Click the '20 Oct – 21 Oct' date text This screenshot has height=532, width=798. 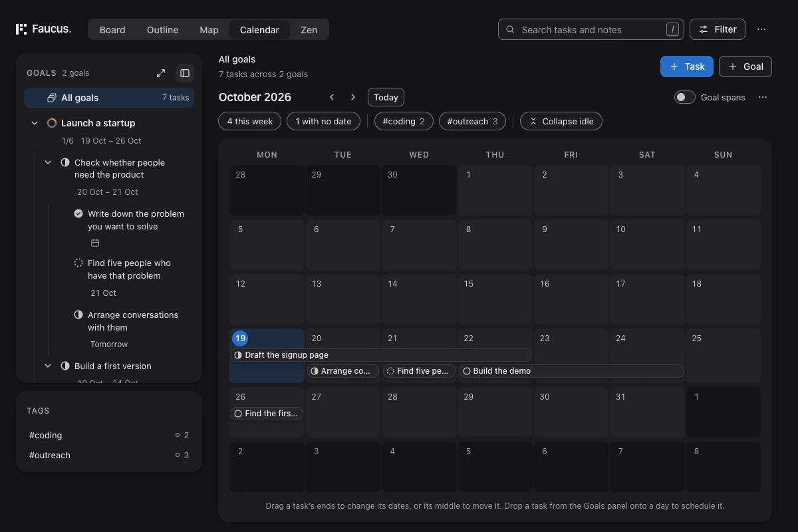108,192
